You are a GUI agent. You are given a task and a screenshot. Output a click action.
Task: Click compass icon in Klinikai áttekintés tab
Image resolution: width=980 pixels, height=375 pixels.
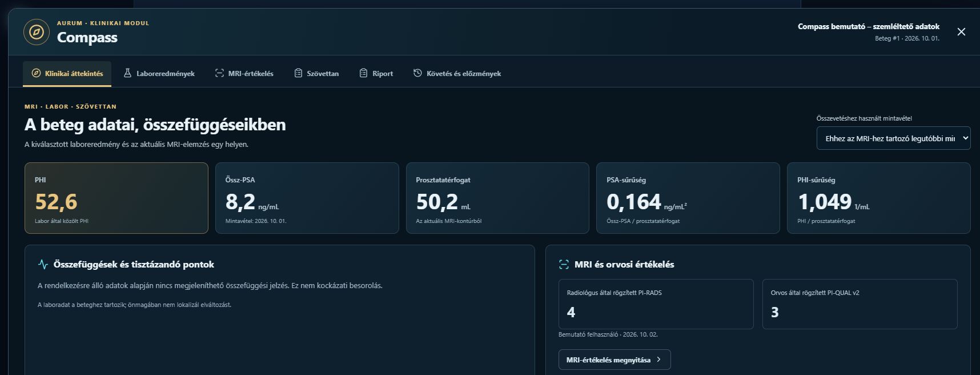(36, 73)
